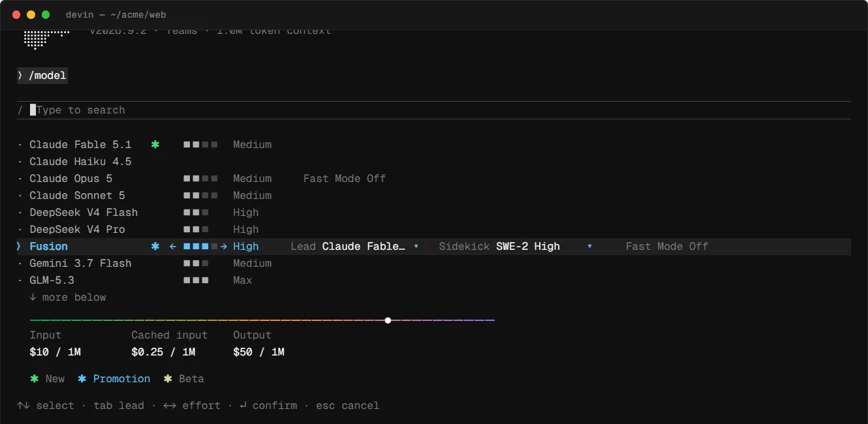This screenshot has height=424, width=868.
Task: Click the left arrow to decrease Fusion effort
Action: [x=173, y=246]
